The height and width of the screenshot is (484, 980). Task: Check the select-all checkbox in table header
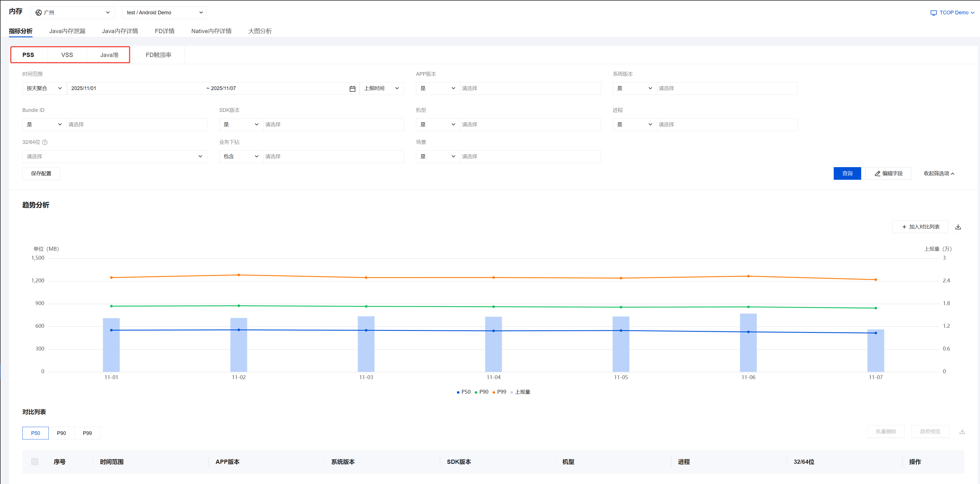35,462
